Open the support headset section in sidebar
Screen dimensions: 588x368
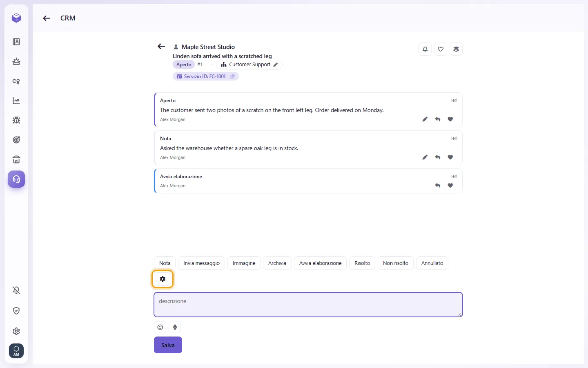[x=16, y=179]
